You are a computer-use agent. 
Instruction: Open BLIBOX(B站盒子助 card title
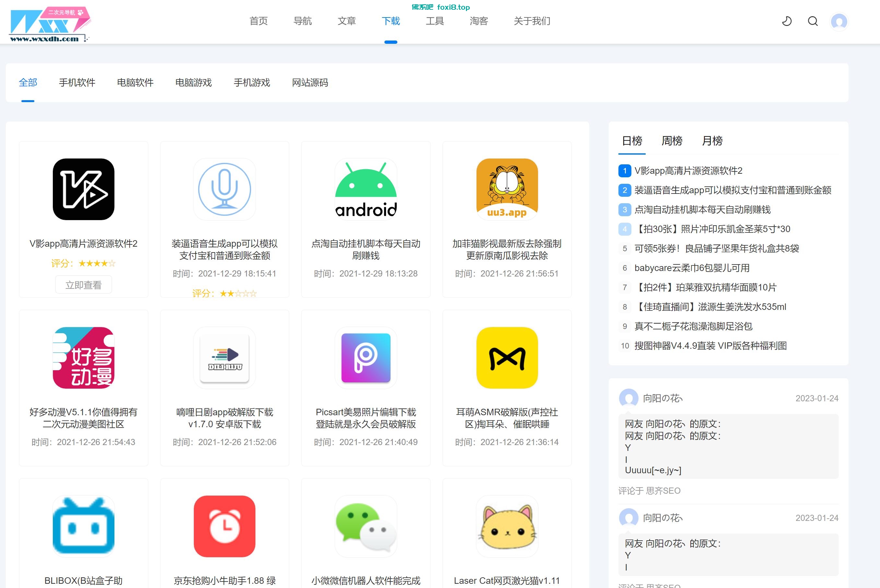coord(84,581)
